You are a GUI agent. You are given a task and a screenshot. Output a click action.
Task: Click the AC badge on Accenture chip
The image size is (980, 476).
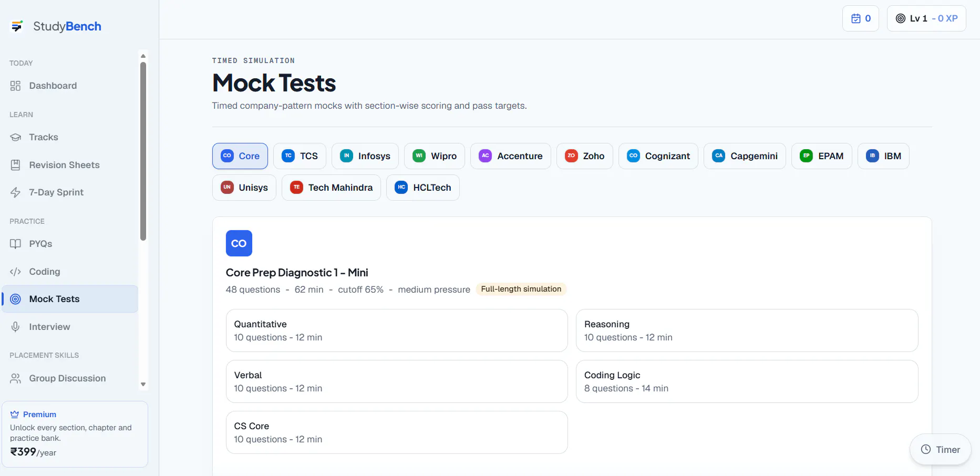(x=486, y=156)
